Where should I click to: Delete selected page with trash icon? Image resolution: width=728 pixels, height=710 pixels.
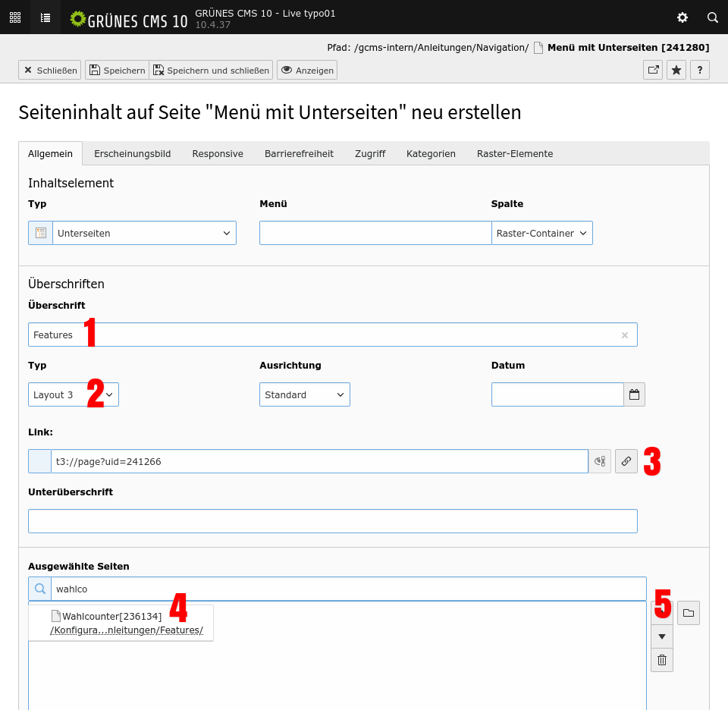click(661, 660)
